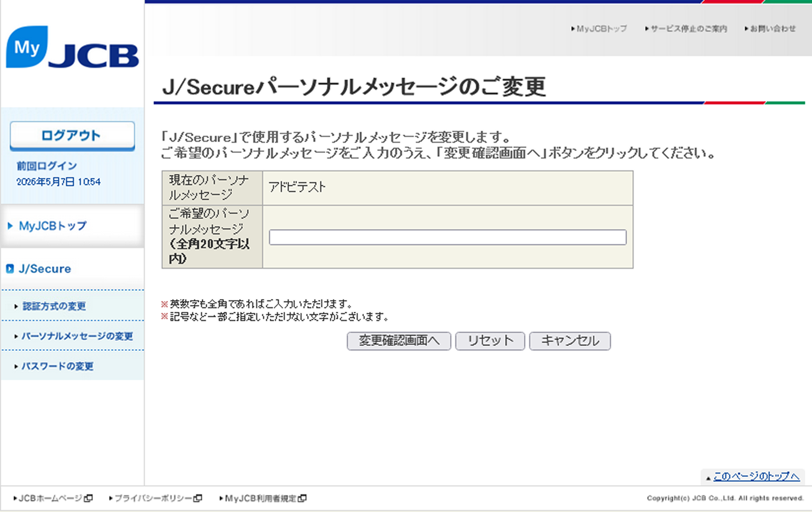Open パーソナルメッセージの変更 sidebar link
The height and width of the screenshot is (512, 812).
[77, 336]
